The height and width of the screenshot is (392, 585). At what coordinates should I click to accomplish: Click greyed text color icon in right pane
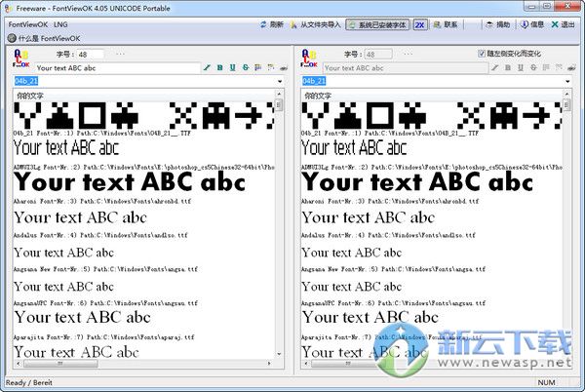point(546,67)
